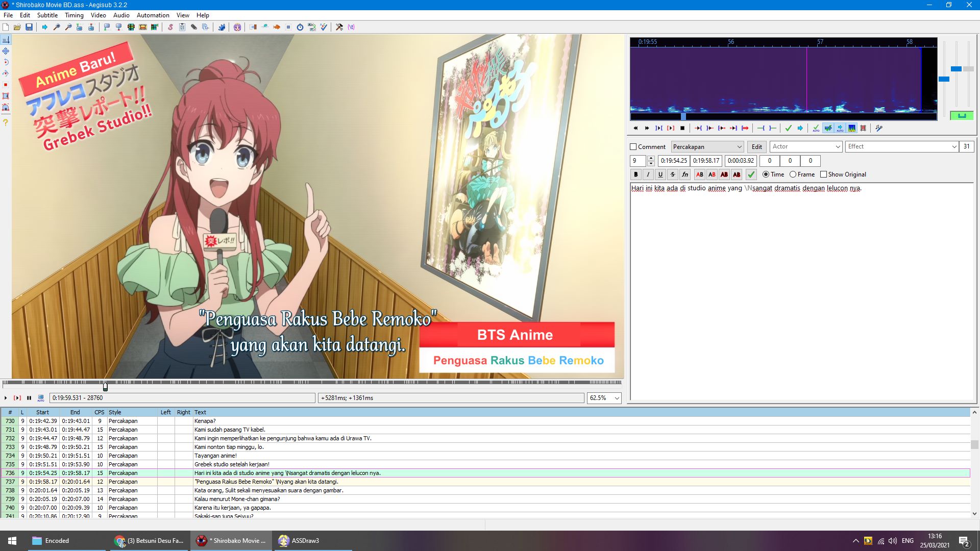Open a subtitles file from the toolbar
This screenshot has width=980, height=551.
click(x=17, y=27)
